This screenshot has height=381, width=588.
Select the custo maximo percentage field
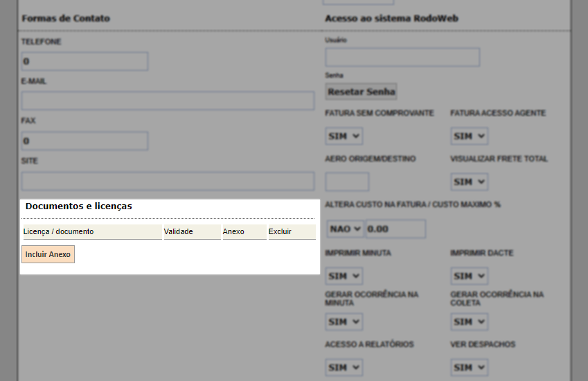click(x=395, y=229)
